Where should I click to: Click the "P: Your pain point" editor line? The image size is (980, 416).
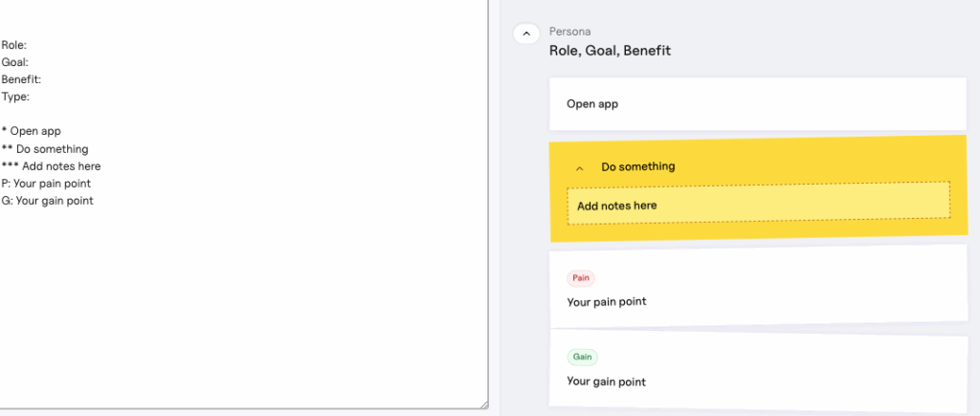(x=47, y=184)
